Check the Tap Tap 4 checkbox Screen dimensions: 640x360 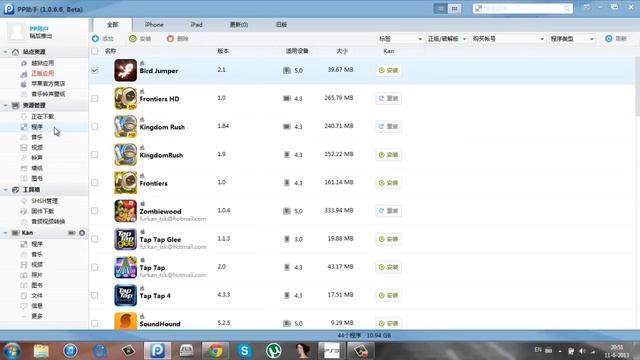[x=95, y=295]
